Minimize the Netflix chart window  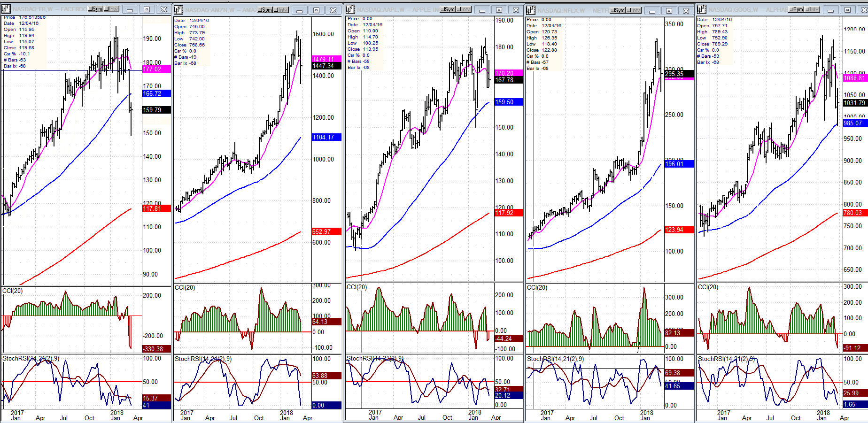point(652,10)
